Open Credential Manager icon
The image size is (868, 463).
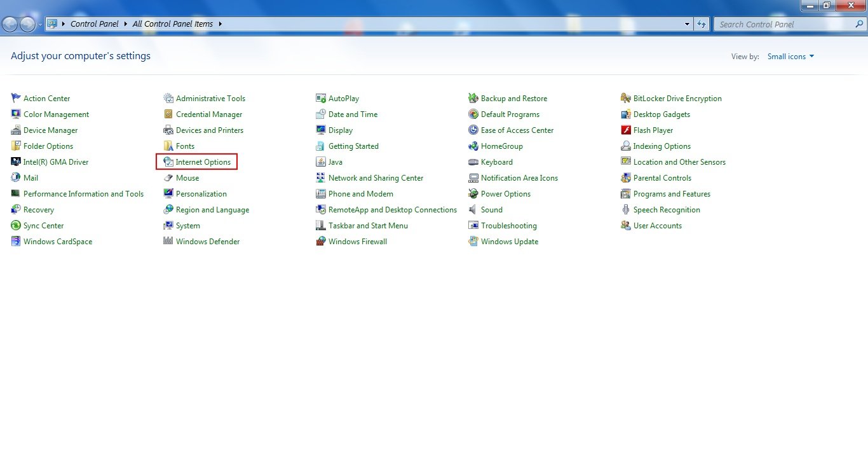[x=168, y=114]
